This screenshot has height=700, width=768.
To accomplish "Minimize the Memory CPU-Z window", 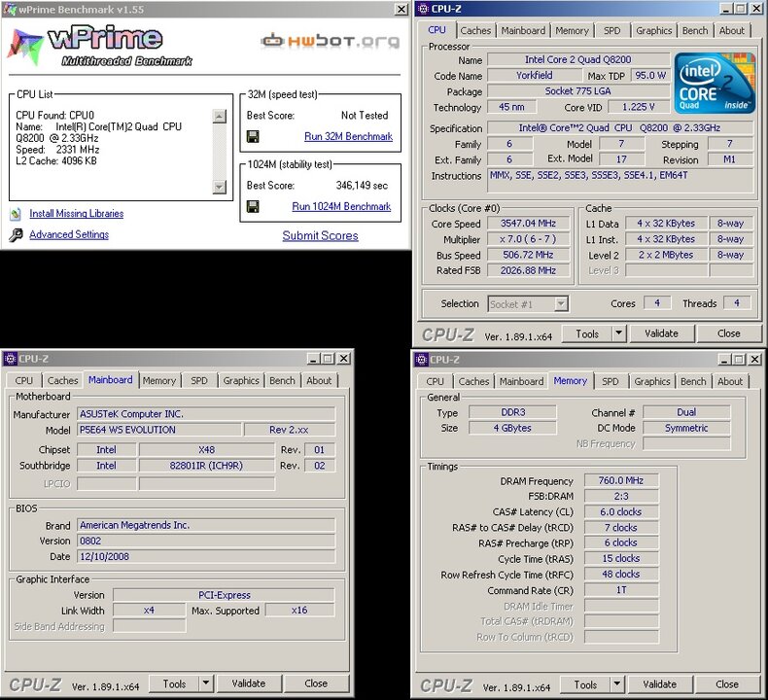I will (x=724, y=359).
